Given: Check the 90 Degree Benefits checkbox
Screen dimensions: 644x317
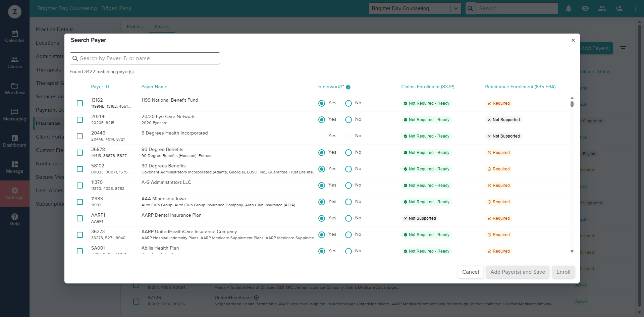Looking at the screenshot, I should coord(80,153).
